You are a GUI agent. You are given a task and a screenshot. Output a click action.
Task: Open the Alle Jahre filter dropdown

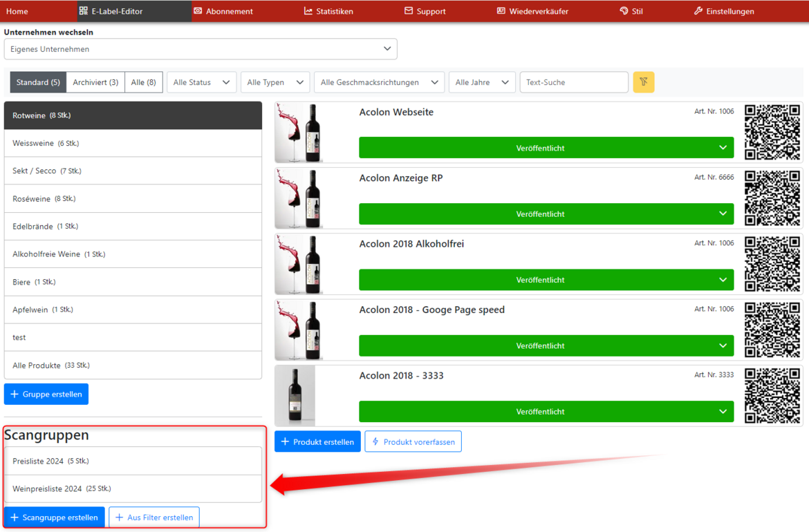pyautogui.click(x=483, y=82)
